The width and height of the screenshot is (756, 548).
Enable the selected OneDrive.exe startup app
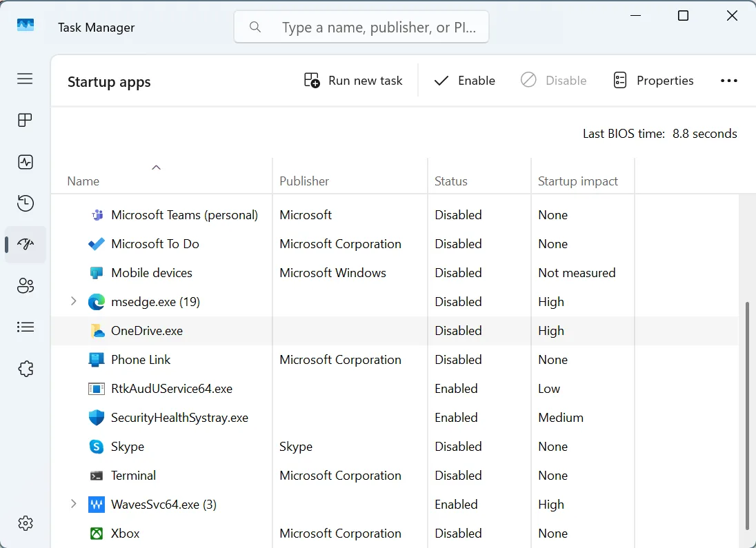464,80
